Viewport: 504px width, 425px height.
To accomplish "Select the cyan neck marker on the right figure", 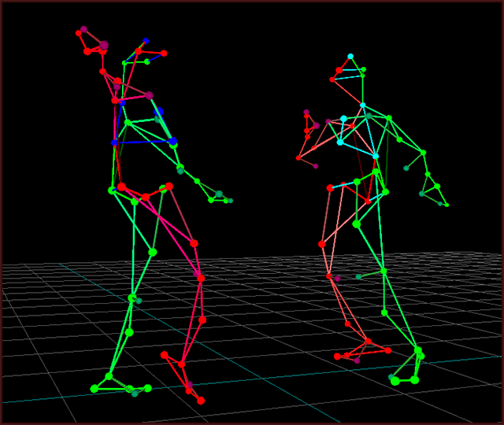I will (363, 105).
